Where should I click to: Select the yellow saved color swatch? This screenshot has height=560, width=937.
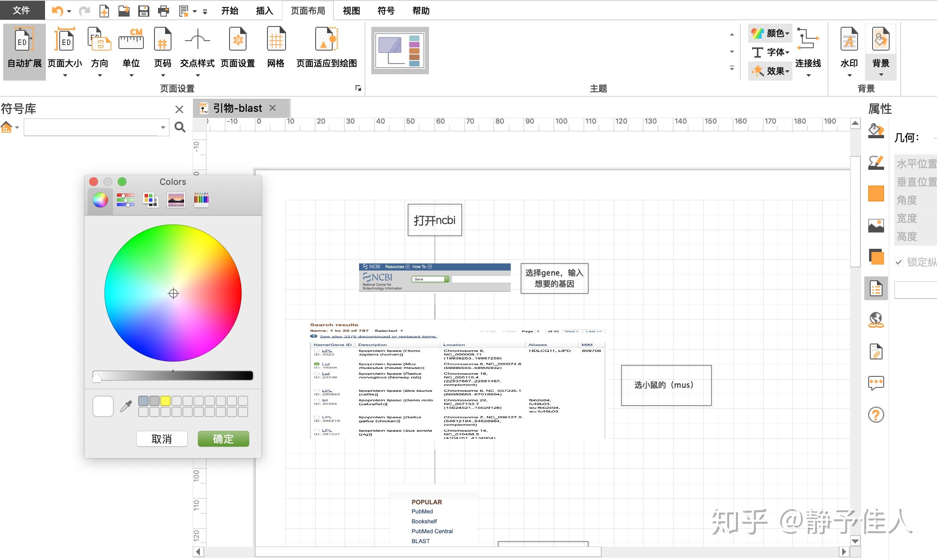[166, 401]
